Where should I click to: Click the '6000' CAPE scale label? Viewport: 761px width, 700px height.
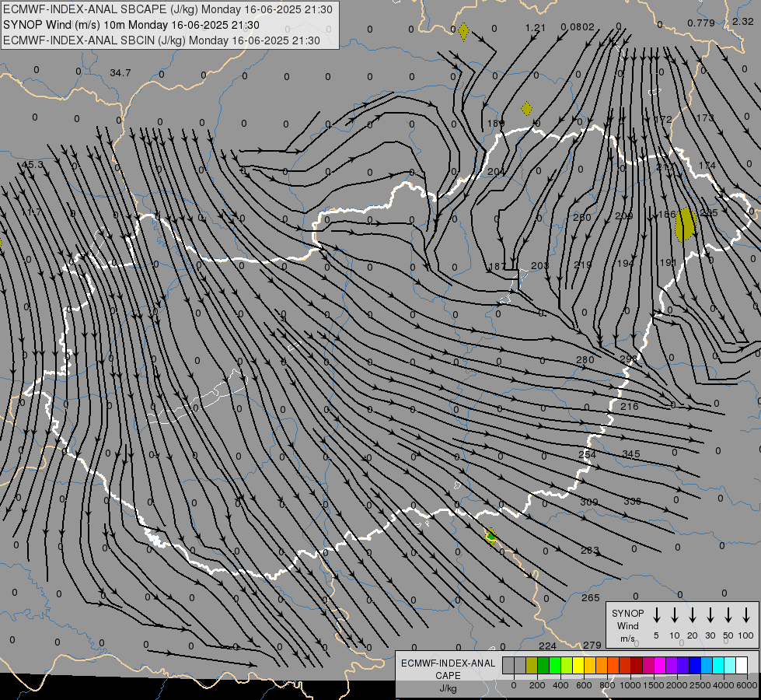point(748,685)
